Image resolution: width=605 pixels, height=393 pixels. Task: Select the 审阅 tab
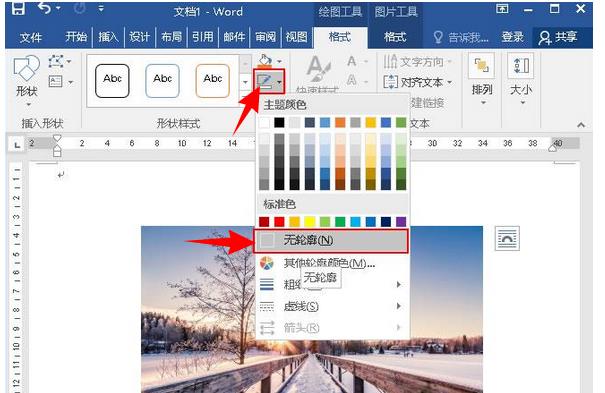tap(265, 37)
